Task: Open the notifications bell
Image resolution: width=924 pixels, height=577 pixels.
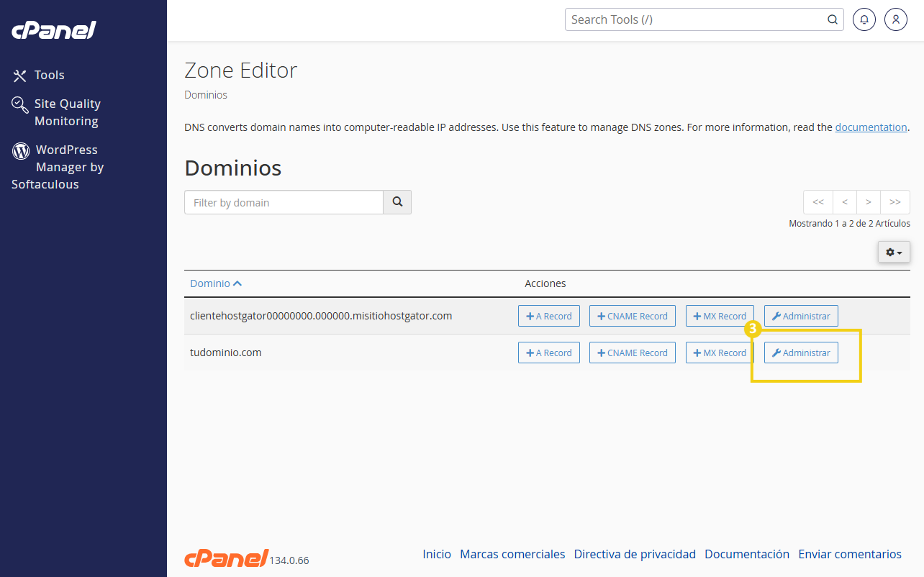Action: tap(864, 19)
